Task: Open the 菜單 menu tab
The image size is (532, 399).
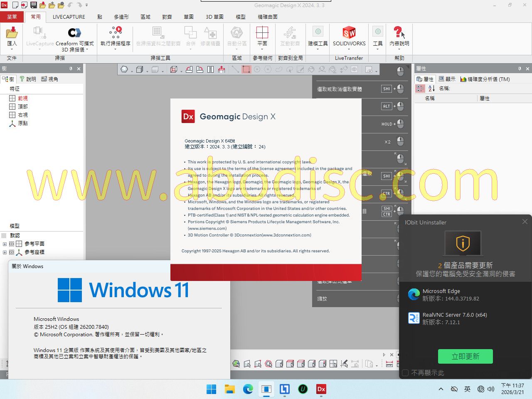Action: [12, 17]
